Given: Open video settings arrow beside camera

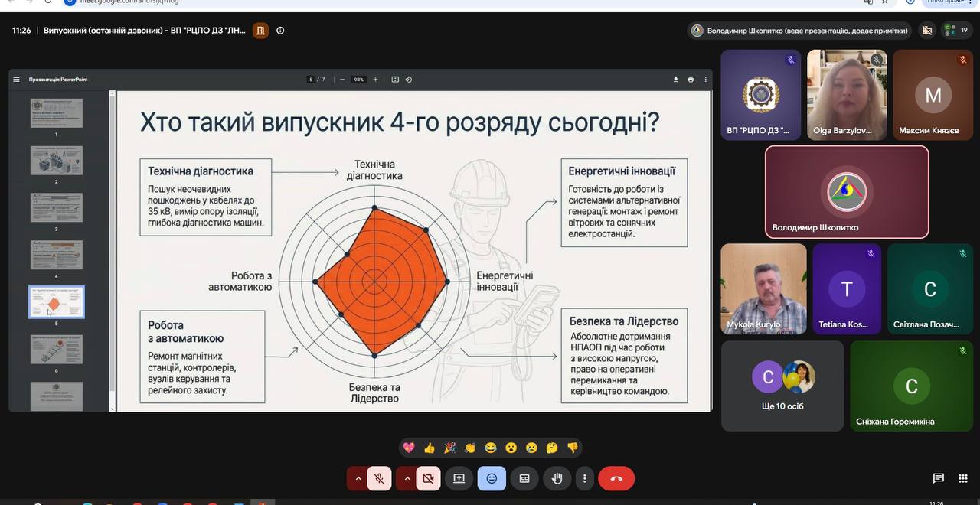Looking at the screenshot, I should (x=407, y=478).
